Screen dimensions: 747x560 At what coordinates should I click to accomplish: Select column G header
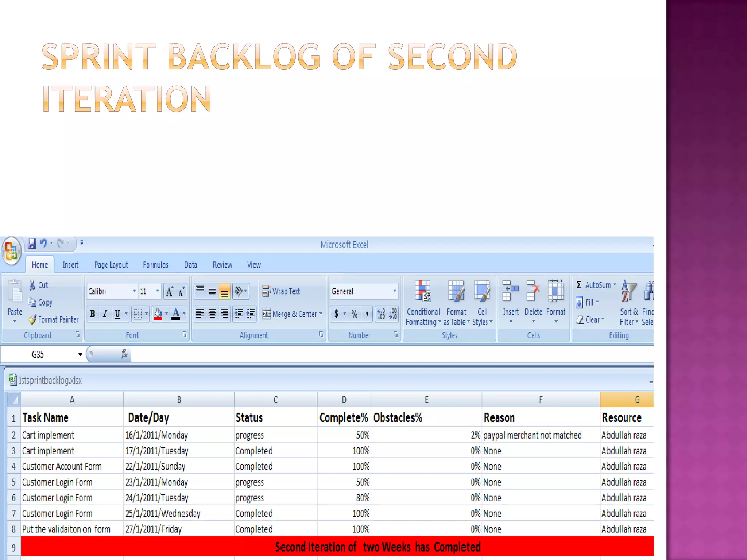coord(637,400)
